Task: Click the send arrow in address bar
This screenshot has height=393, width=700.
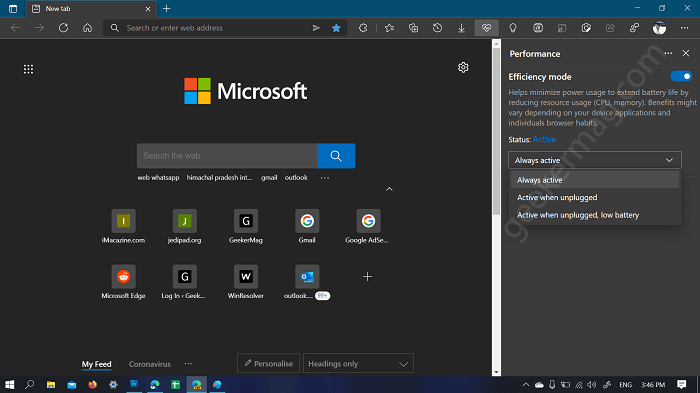Action: (x=316, y=28)
